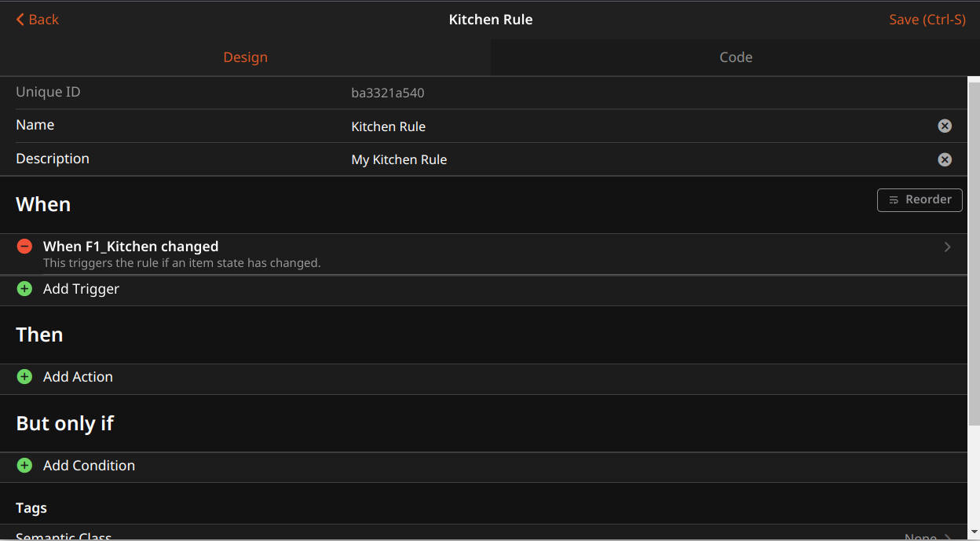Click the list icon inside the Reorder button

(894, 199)
